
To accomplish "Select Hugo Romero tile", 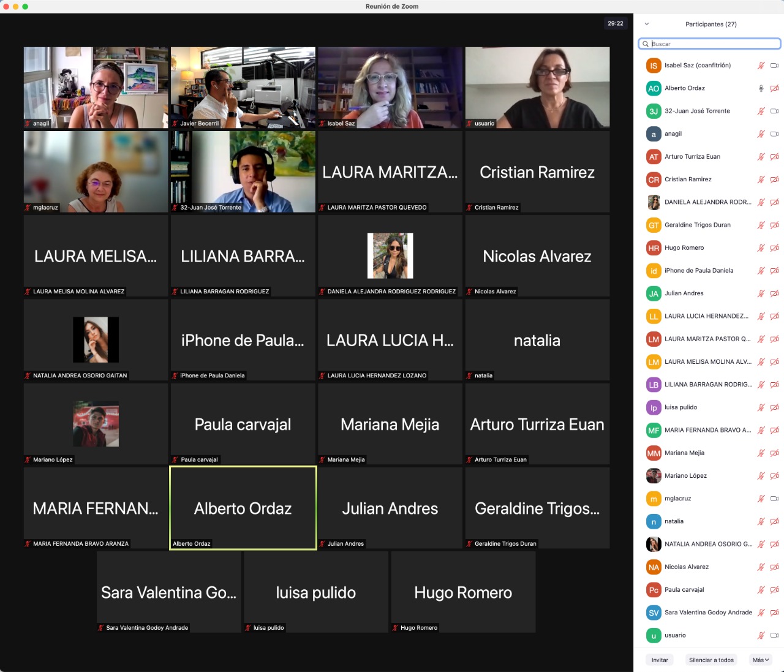I will click(463, 592).
